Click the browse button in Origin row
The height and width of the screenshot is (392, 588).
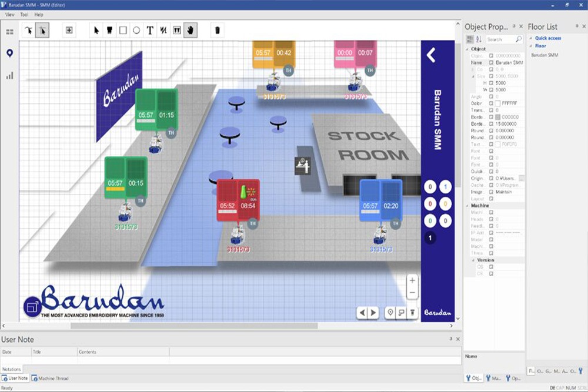point(521,178)
